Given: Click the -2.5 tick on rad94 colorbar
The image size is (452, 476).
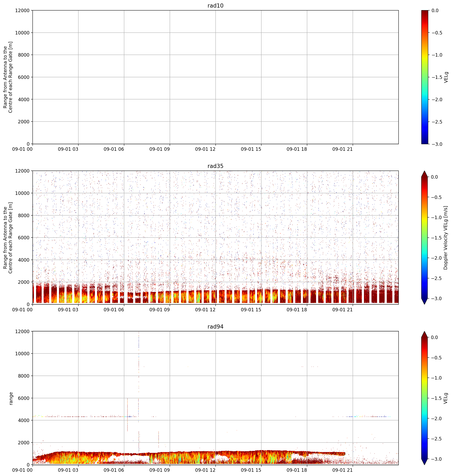Looking at the screenshot, I should tap(437, 439).
